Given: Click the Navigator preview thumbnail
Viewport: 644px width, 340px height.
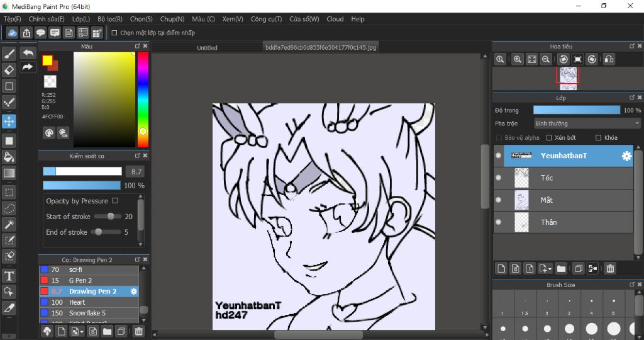Looking at the screenshot, I should point(569,79).
